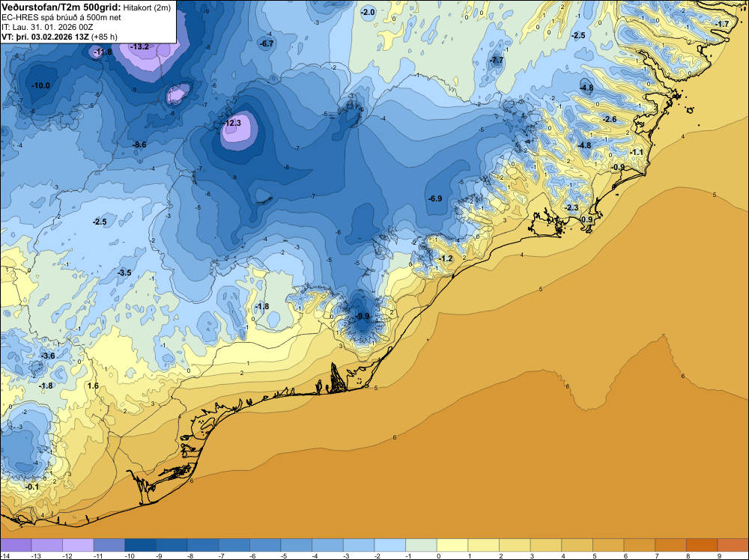Image resolution: width=749 pixels, height=560 pixels.
Task: Pick the light lilac legend swatch at -12
Action: click(78, 545)
